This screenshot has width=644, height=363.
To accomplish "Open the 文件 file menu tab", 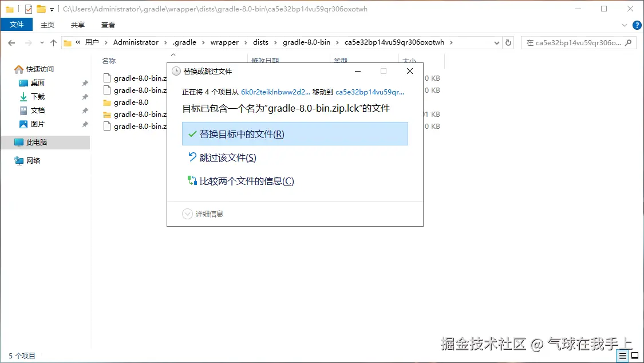I will (17, 25).
